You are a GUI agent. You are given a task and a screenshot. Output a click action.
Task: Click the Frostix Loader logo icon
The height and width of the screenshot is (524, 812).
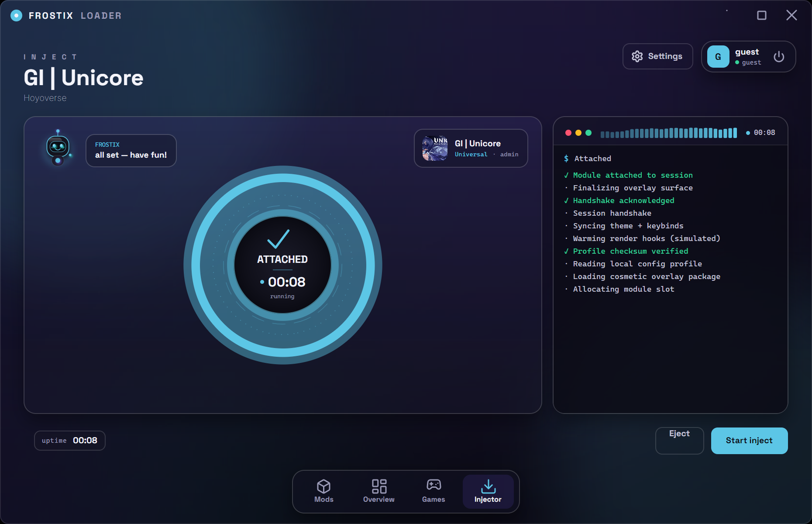click(x=16, y=16)
